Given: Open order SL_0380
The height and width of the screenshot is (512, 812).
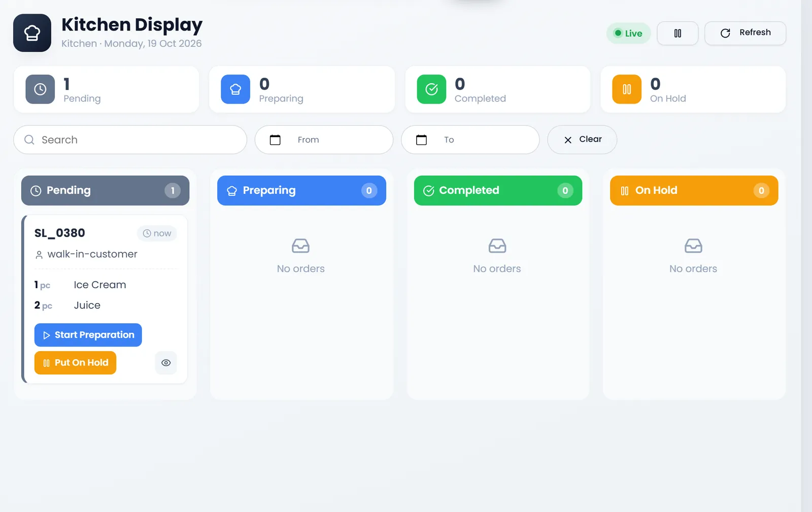Looking at the screenshot, I should click(x=59, y=233).
